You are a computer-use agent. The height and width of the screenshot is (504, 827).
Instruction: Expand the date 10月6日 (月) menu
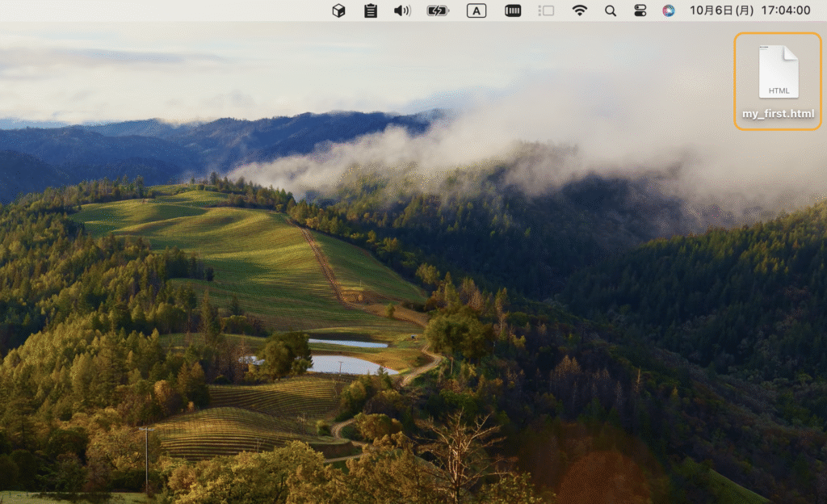(x=721, y=10)
